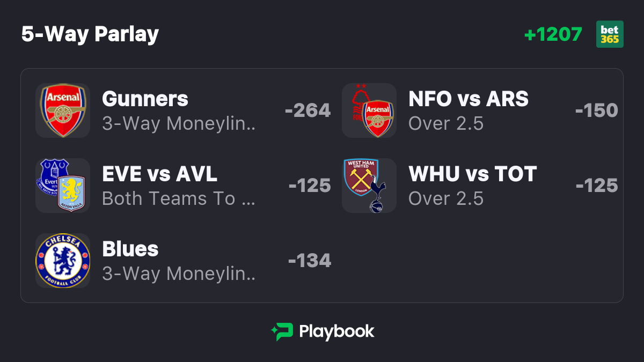Select the Everton and Aston Villa crest icon
Image resolution: width=644 pixels, height=362 pixels.
coord(63,186)
